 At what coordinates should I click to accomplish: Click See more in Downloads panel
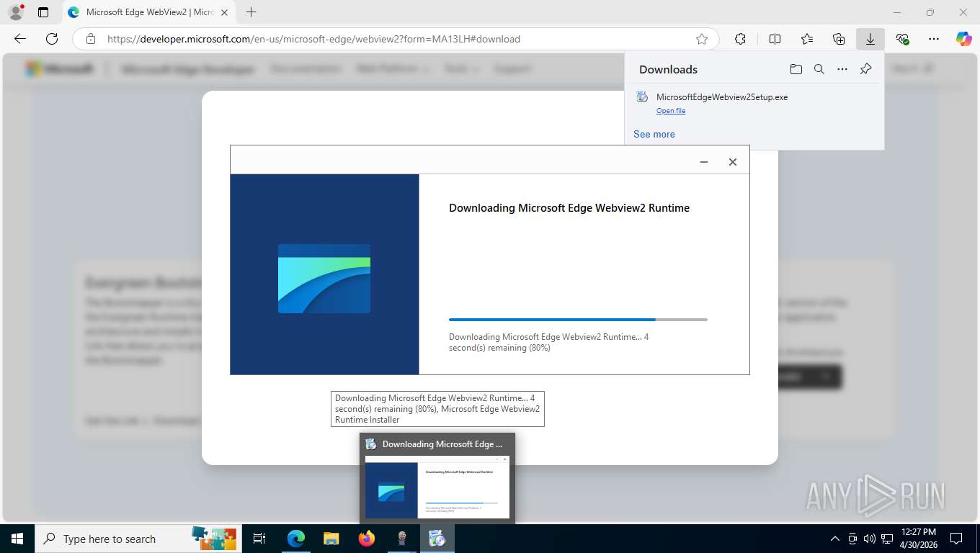tap(654, 134)
